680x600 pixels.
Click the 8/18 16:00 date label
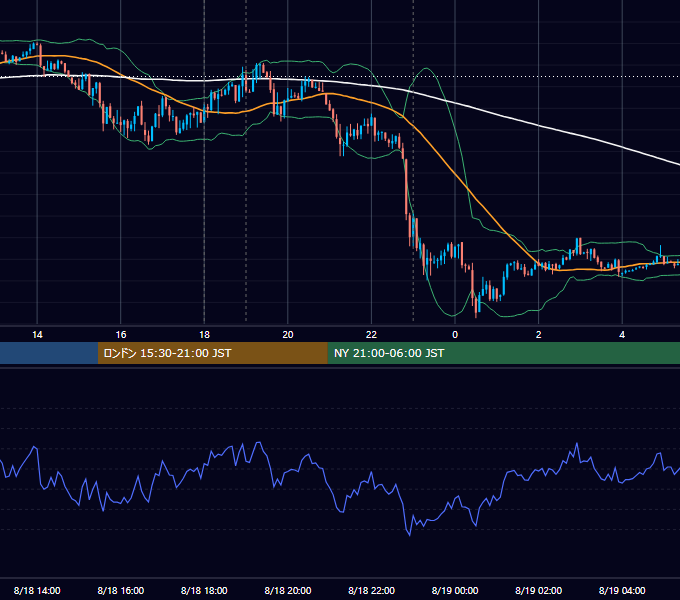pos(121,590)
